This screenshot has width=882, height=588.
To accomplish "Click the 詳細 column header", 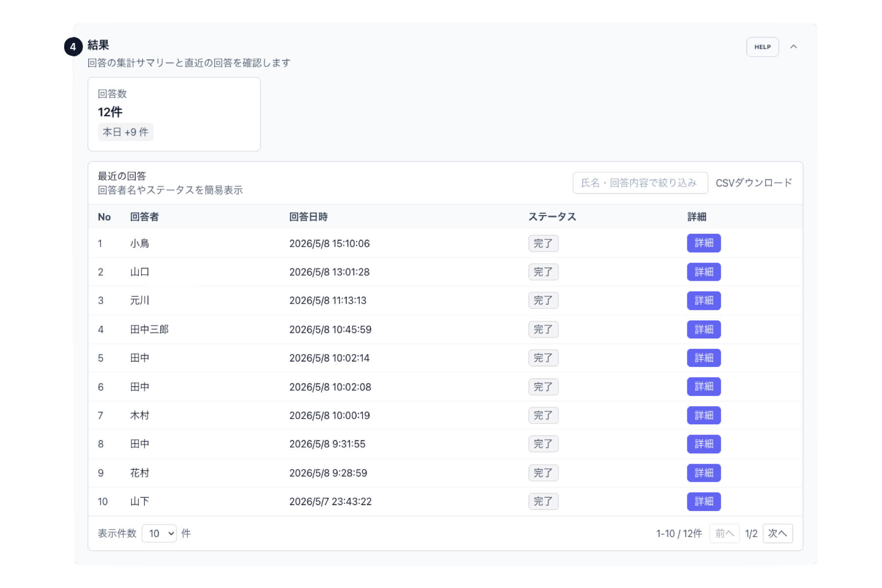I will pyautogui.click(x=696, y=217).
